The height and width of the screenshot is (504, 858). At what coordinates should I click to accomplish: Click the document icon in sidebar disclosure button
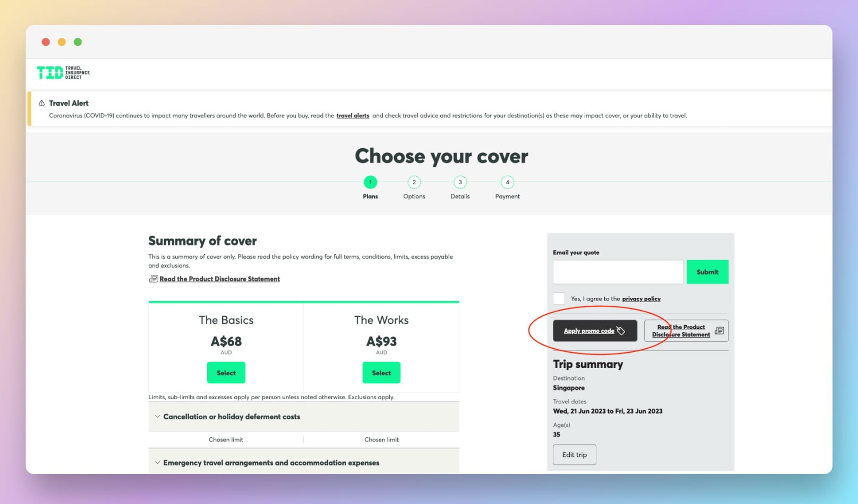click(719, 330)
